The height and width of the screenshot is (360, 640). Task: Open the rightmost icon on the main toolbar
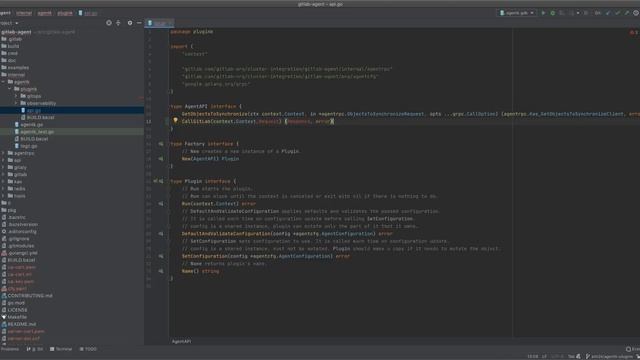tap(636, 13)
